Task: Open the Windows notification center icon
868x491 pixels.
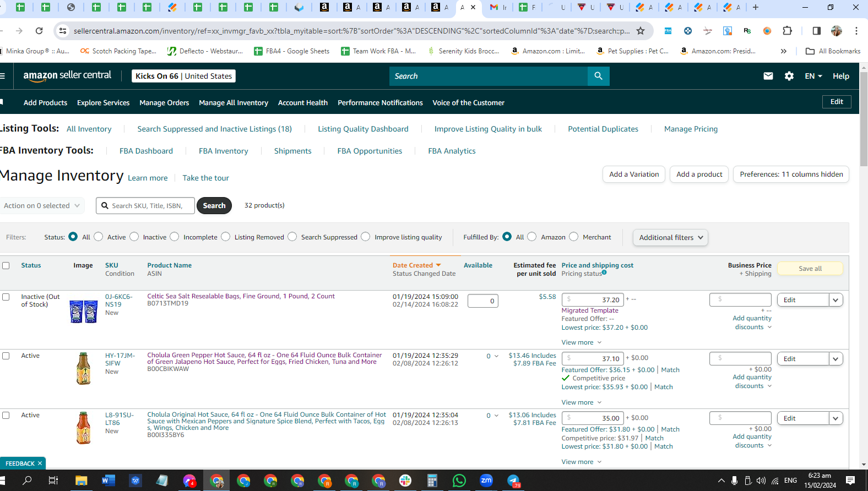Action: (850, 481)
